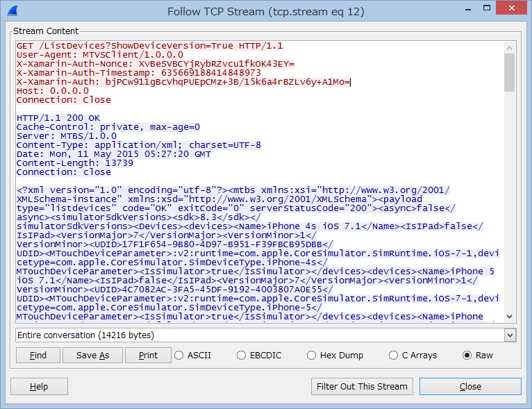Click the <?xml version="1.0" line
532x409 pixels.
(233, 190)
